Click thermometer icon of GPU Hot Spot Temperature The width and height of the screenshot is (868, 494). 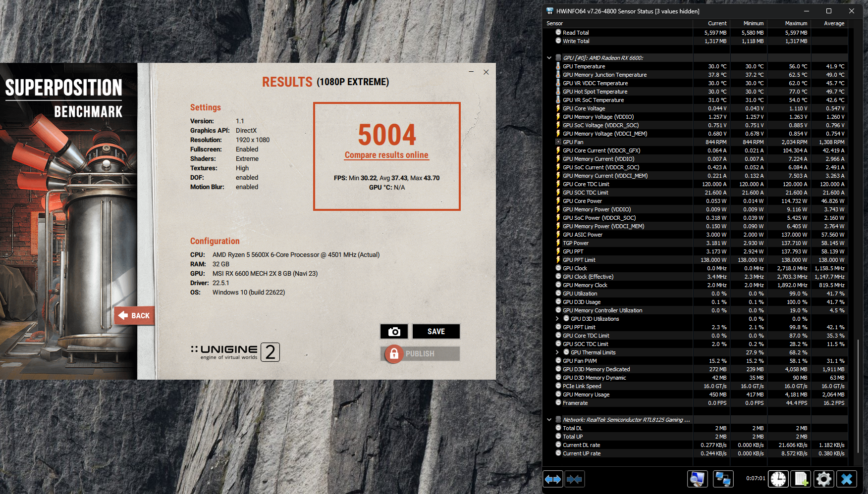pos(558,92)
